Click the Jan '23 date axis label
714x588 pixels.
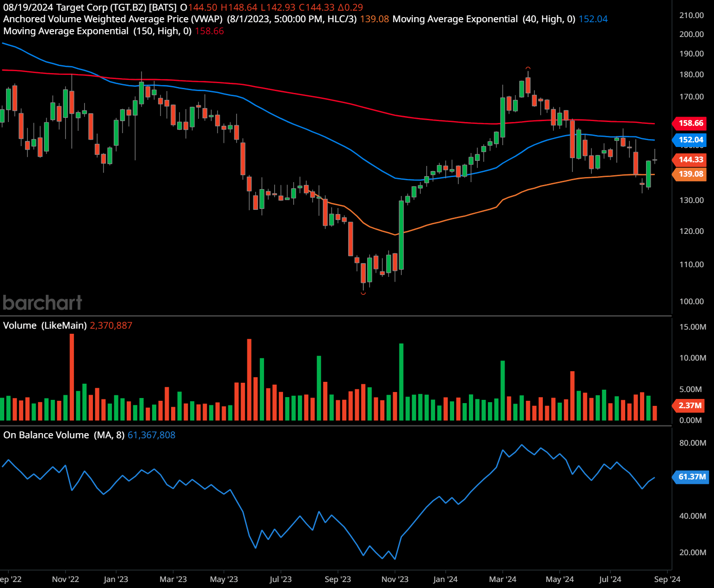[x=116, y=579]
